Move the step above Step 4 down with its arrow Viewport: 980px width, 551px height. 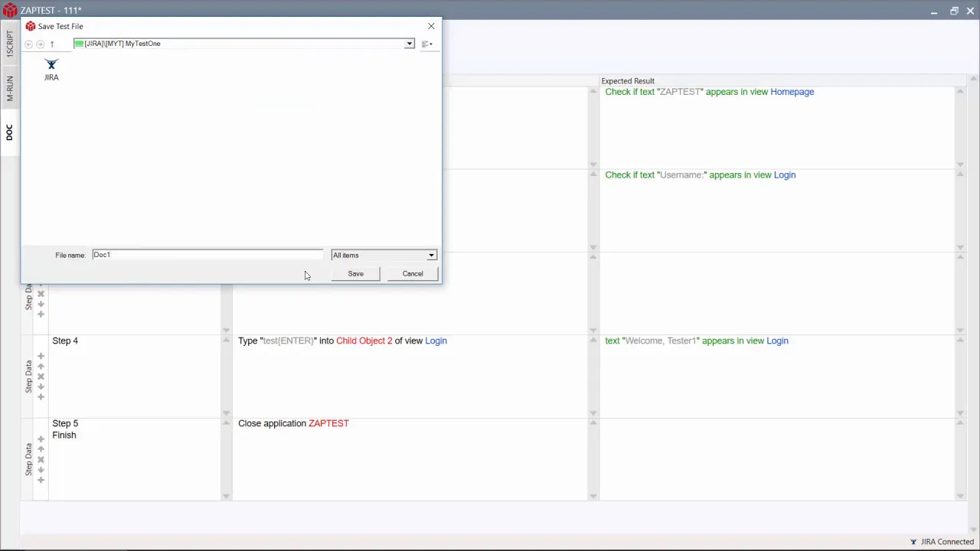pos(41,304)
